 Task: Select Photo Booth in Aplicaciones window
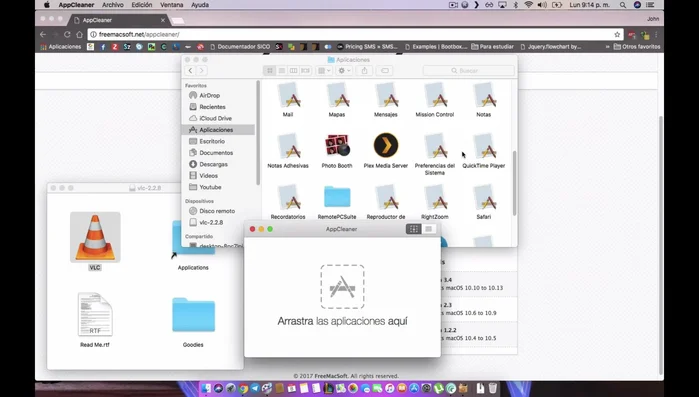click(x=337, y=145)
